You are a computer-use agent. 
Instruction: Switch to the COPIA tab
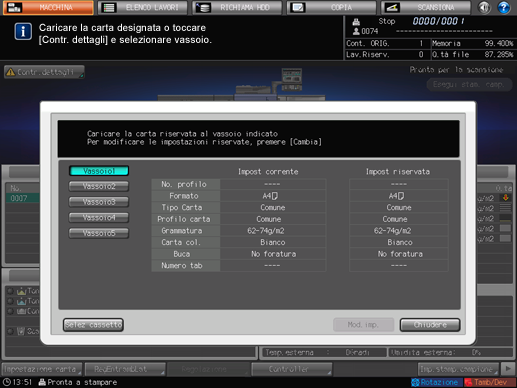[x=331, y=8]
